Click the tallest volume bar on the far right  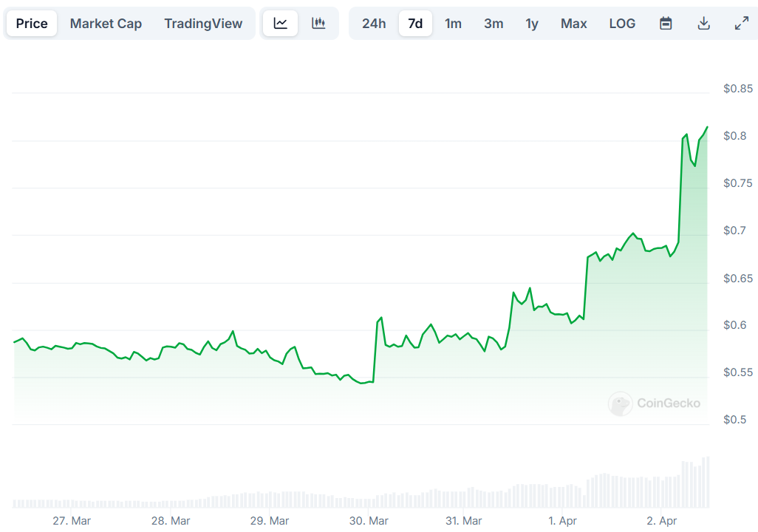707,482
